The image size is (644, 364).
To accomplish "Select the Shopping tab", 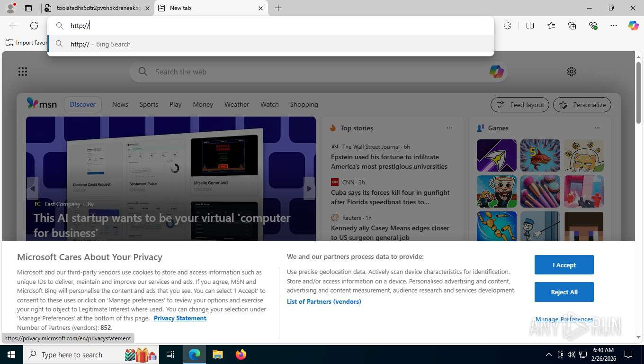I will coord(304,104).
